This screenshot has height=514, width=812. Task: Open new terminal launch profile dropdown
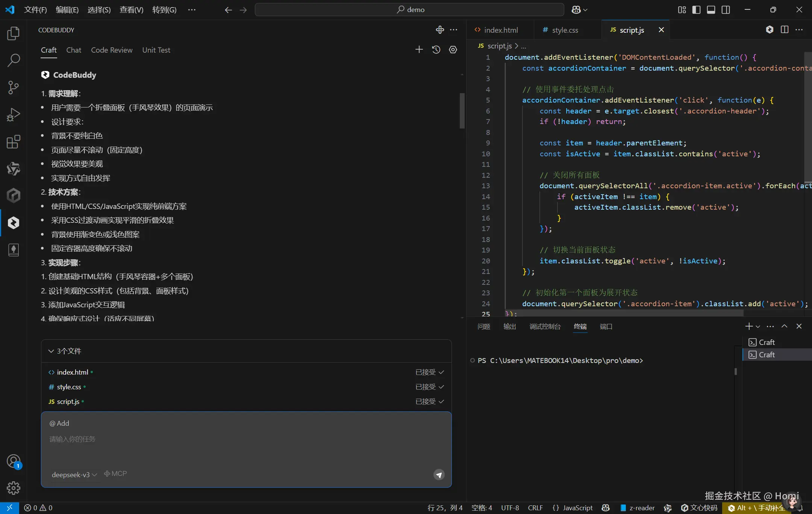click(758, 327)
